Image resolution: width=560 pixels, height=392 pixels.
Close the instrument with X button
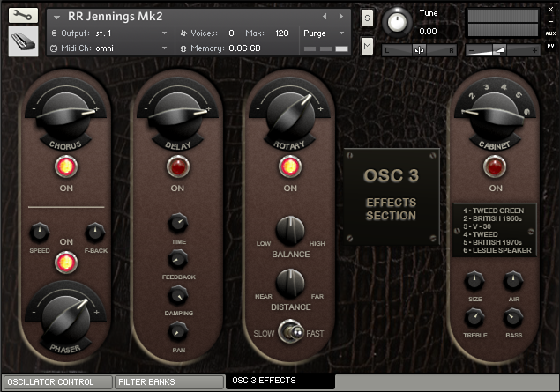(550, 10)
